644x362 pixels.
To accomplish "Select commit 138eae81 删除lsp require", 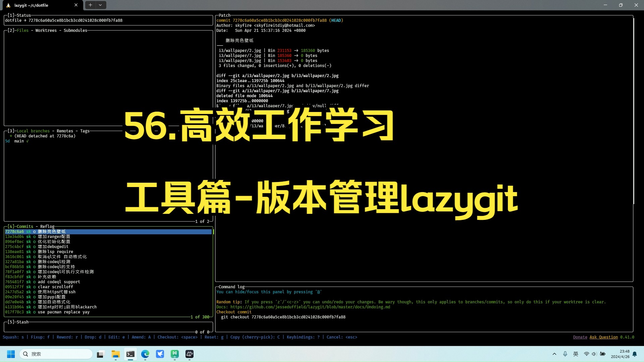I will click(108, 252).
